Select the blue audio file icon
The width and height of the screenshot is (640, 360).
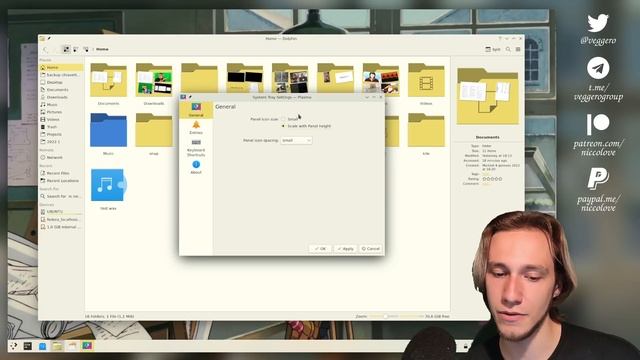coord(108,185)
